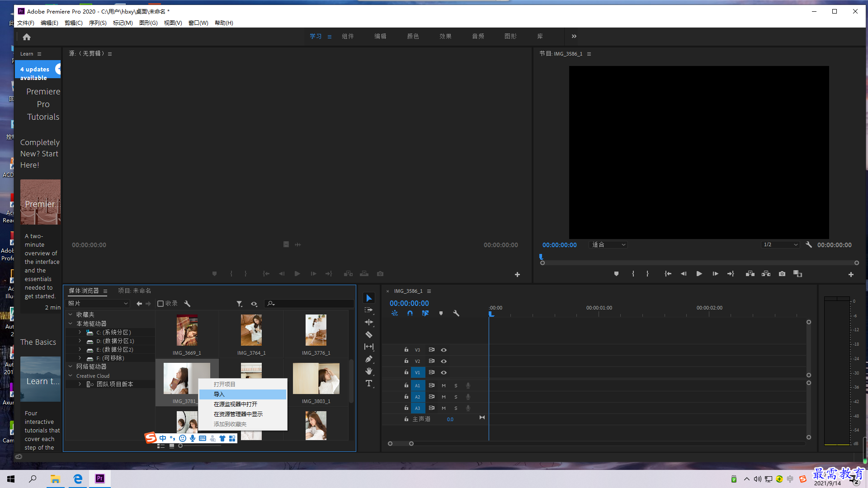Step forward one frame in program monitor
The width and height of the screenshot is (868, 488).
pos(715,274)
